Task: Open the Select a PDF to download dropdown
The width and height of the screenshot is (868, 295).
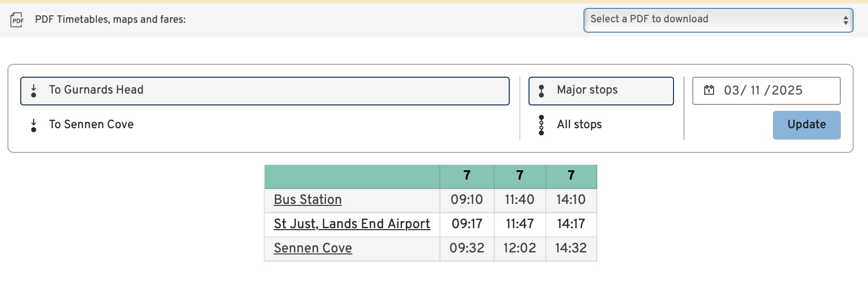Action: click(718, 20)
